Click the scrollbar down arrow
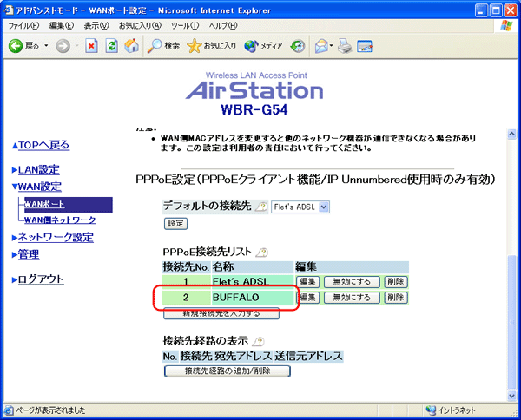The width and height of the screenshot is (521, 420). click(x=511, y=396)
